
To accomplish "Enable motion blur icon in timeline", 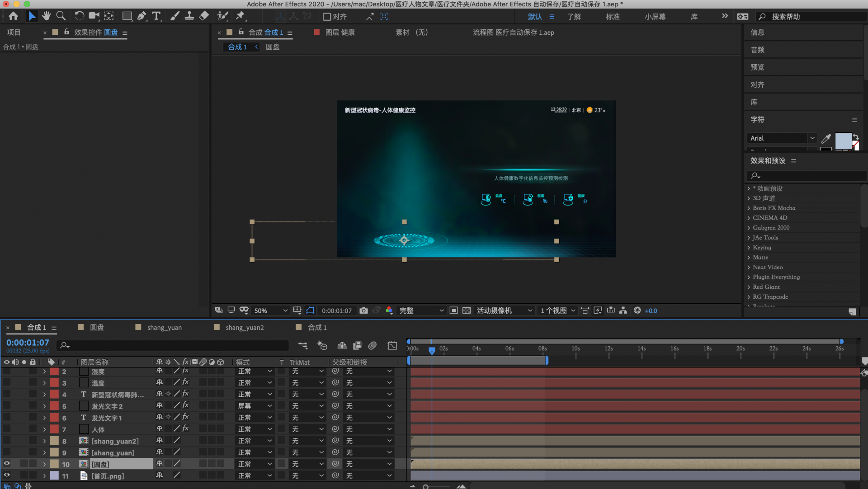I will tap(373, 346).
